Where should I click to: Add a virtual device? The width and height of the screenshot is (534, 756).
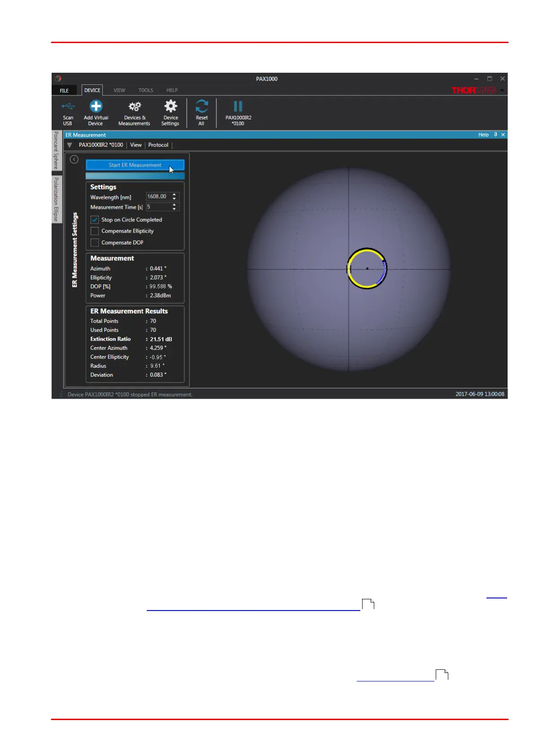pyautogui.click(x=96, y=113)
